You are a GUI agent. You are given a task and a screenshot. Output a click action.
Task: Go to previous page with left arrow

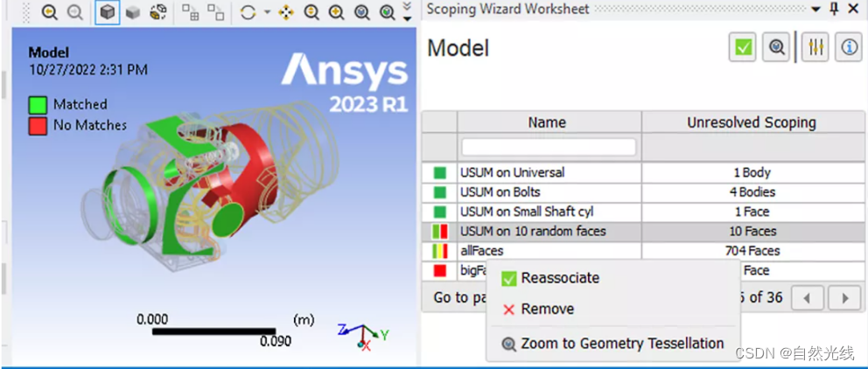(806, 298)
